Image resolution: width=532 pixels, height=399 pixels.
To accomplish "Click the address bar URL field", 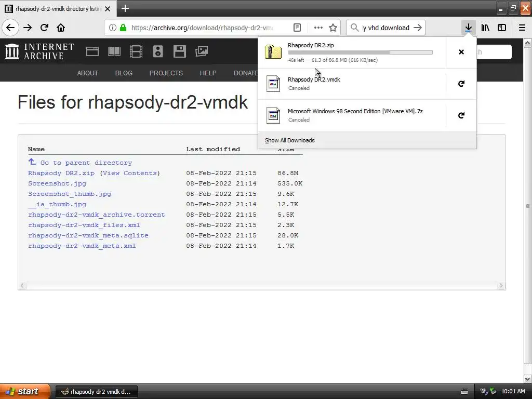I will pos(202,28).
